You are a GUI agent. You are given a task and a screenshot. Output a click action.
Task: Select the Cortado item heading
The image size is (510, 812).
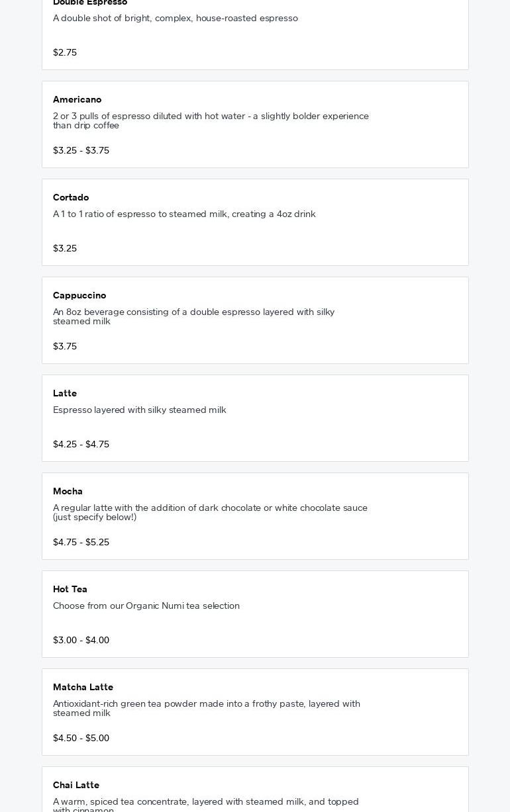pos(71,197)
